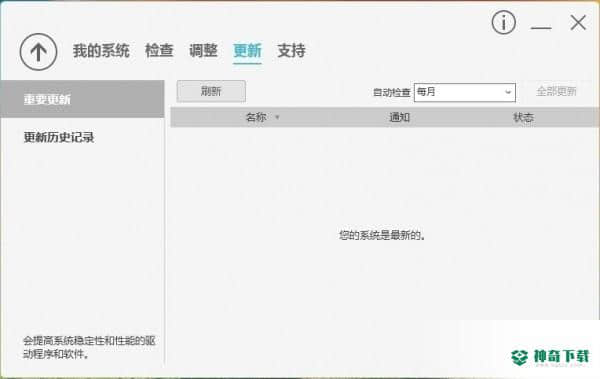Open the 检查 tab
The height and width of the screenshot is (379, 600).
[x=159, y=51]
